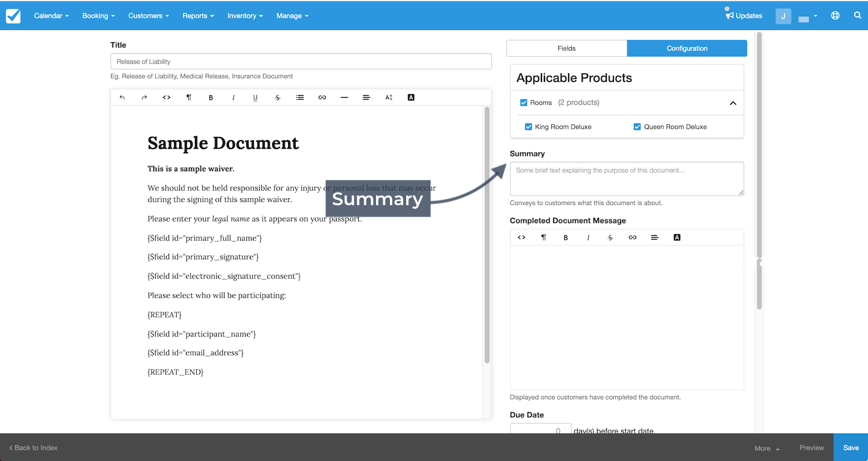Image resolution: width=868 pixels, height=461 pixels.
Task: Open search with magnifier icon
Action: [857, 16]
